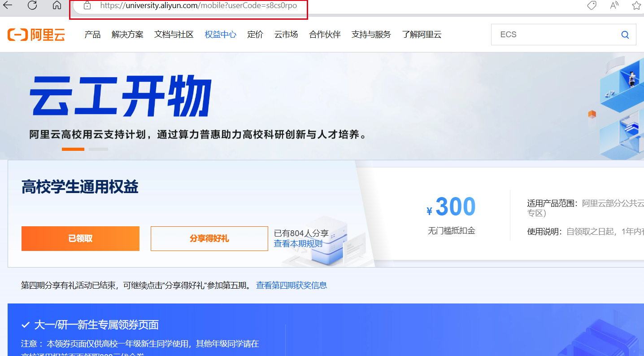
Task: Open the 支持与服务 menu
Action: point(371,35)
